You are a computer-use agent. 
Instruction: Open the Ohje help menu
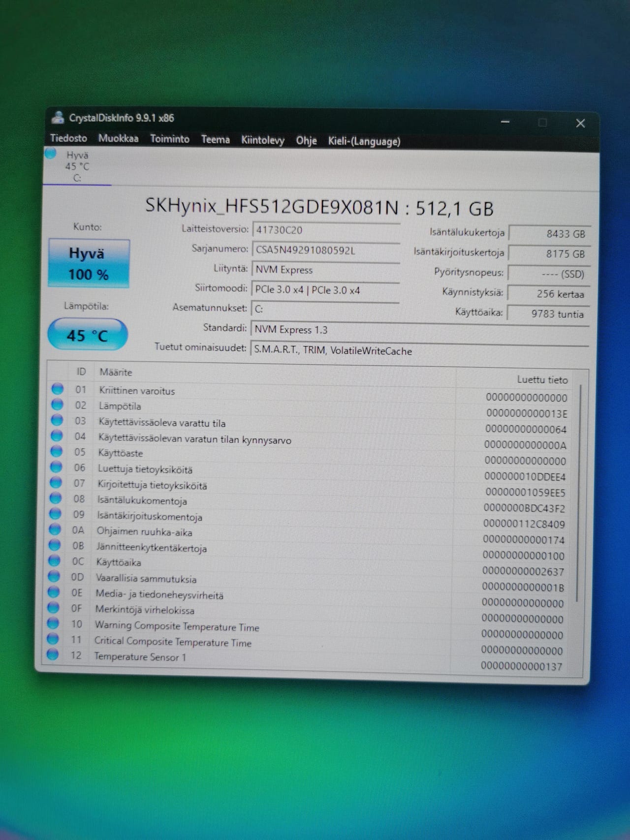coord(306,141)
